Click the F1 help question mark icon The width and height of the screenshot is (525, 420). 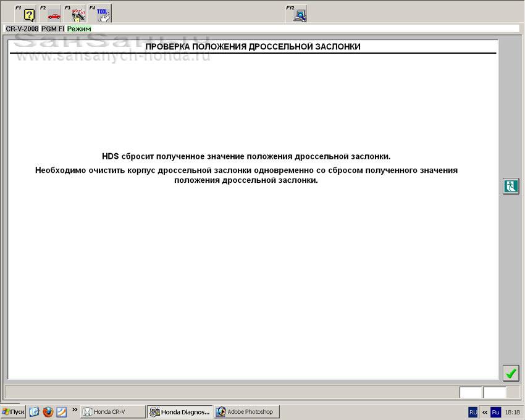point(28,14)
